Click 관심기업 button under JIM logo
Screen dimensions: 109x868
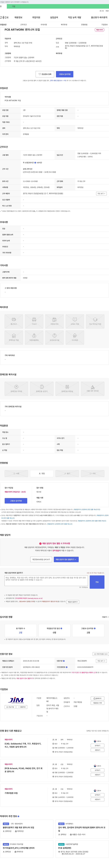click(10, 707)
